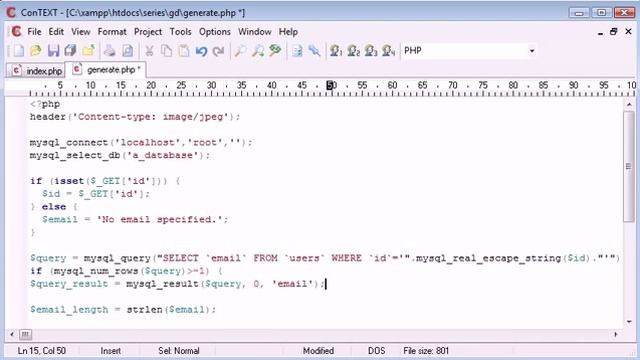Click the $id = $_GET['id'] line

(96, 193)
